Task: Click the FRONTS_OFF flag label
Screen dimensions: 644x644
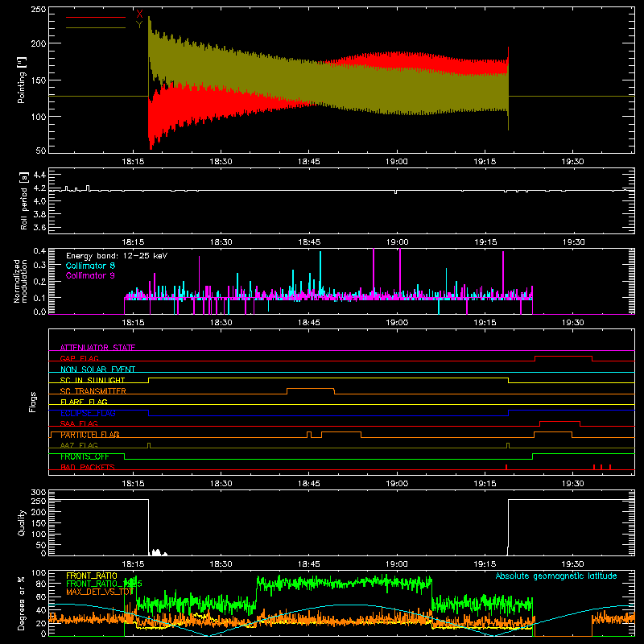Action: click(x=85, y=456)
